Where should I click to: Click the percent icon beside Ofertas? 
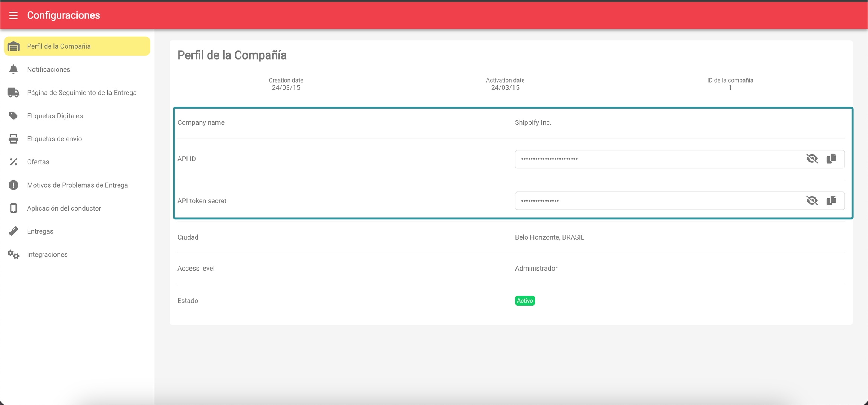click(x=14, y=162)
